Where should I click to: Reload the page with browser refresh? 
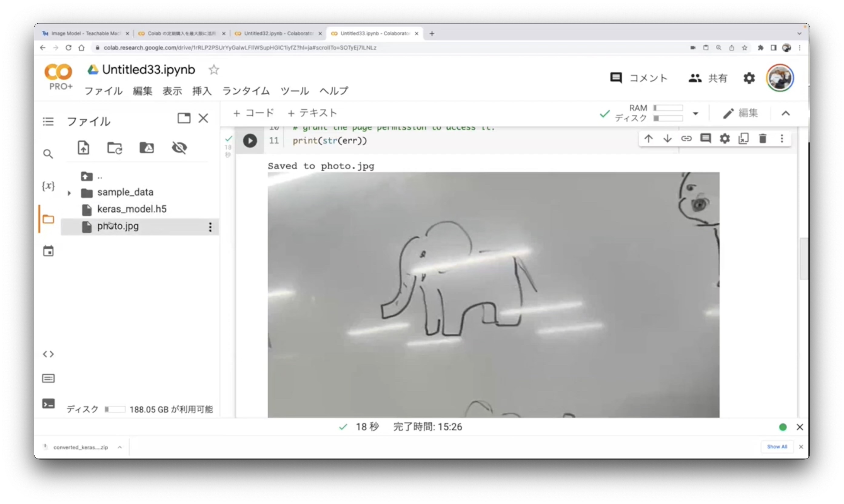pos(68,48)
